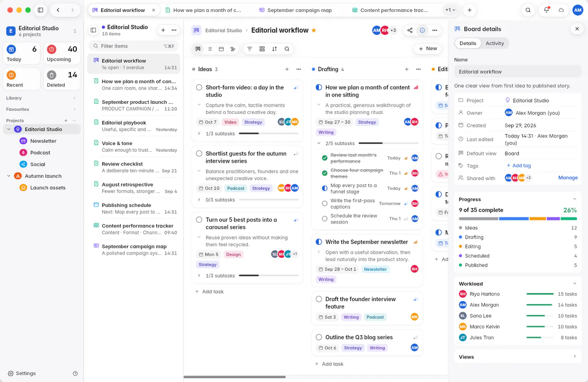Edit the board Name field 'Editorial workflow'
Image resolution: width=588 pixels, height=382 pixels.
(518, 72)
